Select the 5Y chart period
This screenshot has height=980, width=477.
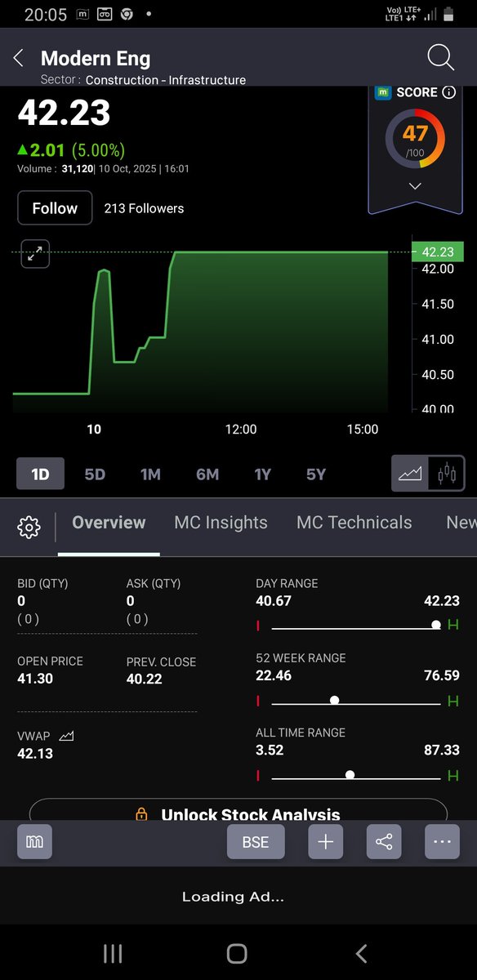click(316, 474)
